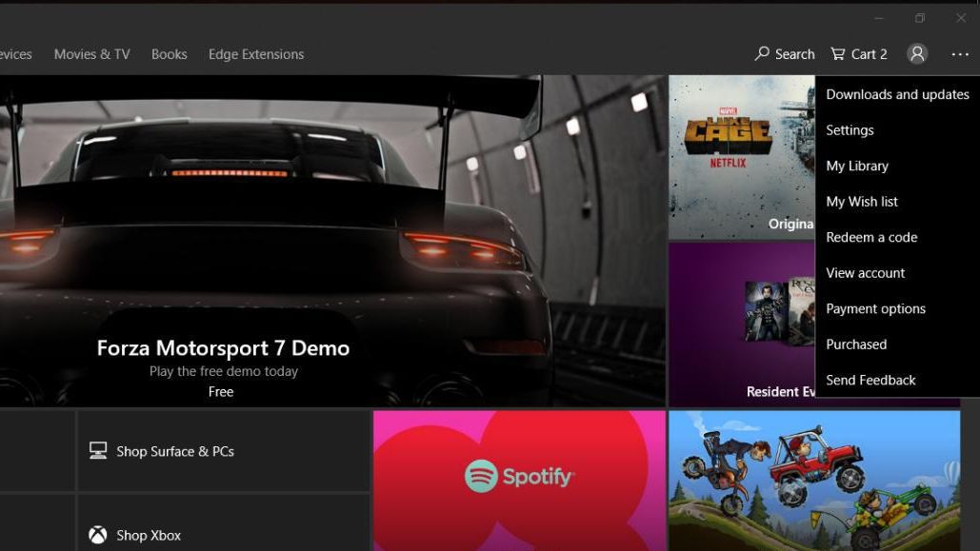Select Downloads and updates
Image resolution: width=980 pixels, height=551 pixels.
896,94
